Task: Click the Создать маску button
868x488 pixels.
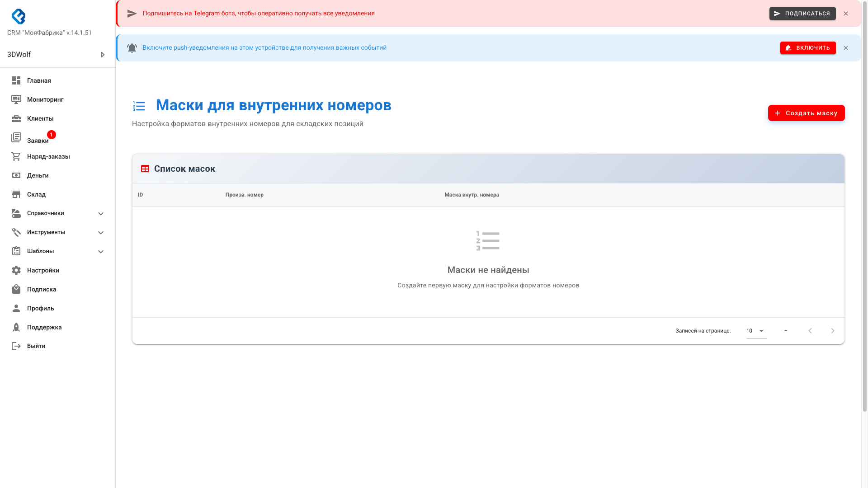Action: [806, 113]
